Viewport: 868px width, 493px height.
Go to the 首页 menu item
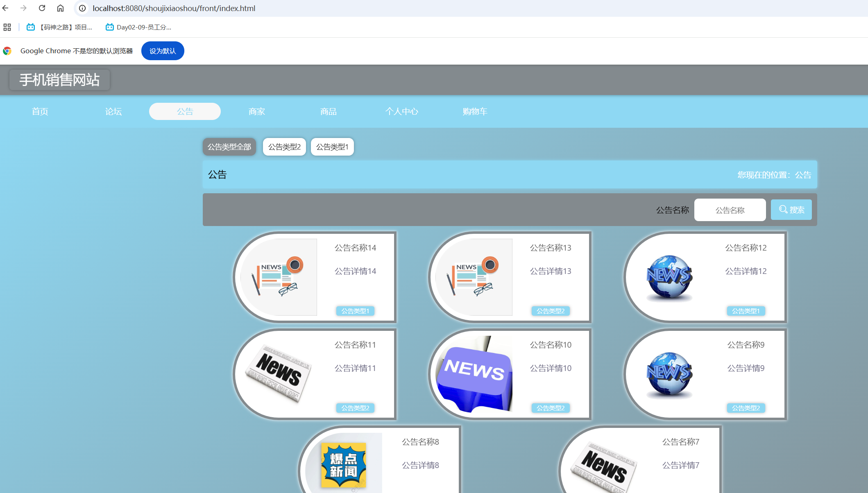40,111
